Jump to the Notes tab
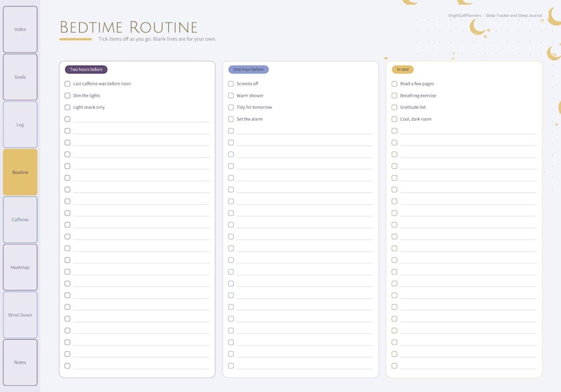This screenshot has width=561, height=392. click(20, 362)
